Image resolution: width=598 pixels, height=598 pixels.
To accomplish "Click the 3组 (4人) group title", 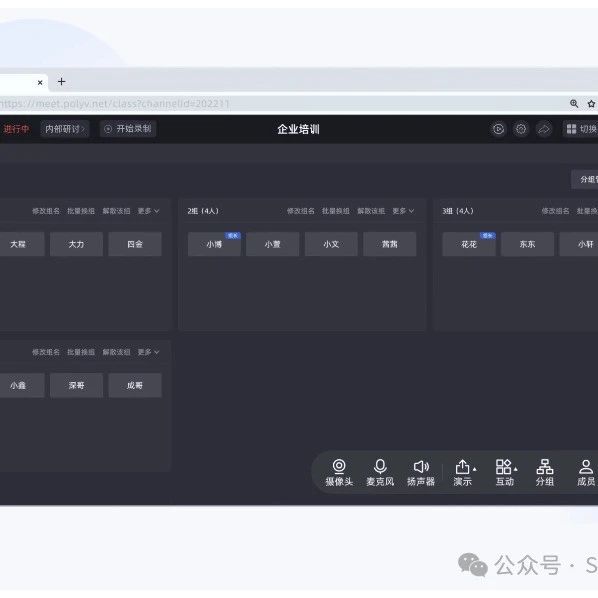I will (458, 211).
